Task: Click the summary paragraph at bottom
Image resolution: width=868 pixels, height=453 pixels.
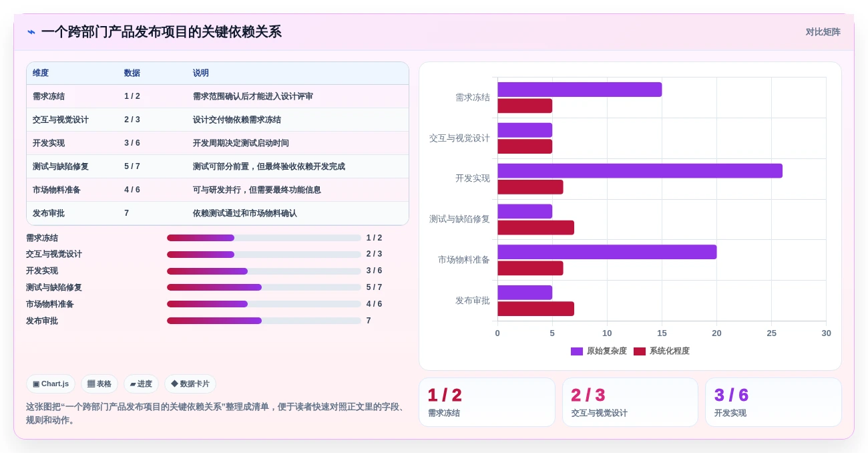Action: coord(216,414)
